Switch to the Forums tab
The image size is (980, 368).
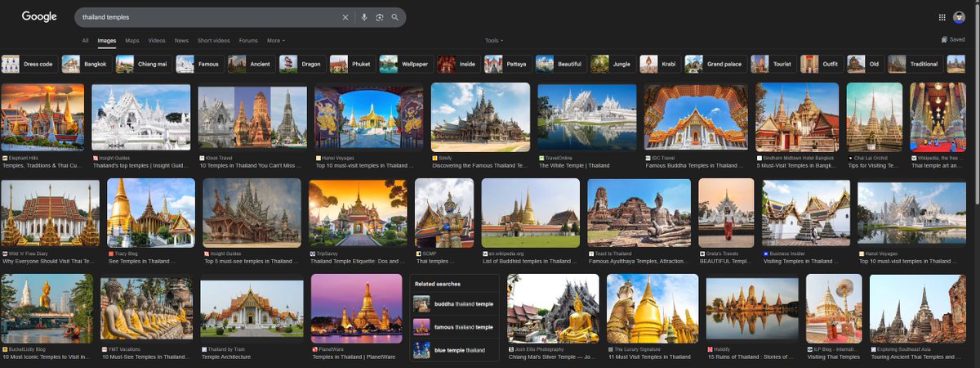(248, 40)
